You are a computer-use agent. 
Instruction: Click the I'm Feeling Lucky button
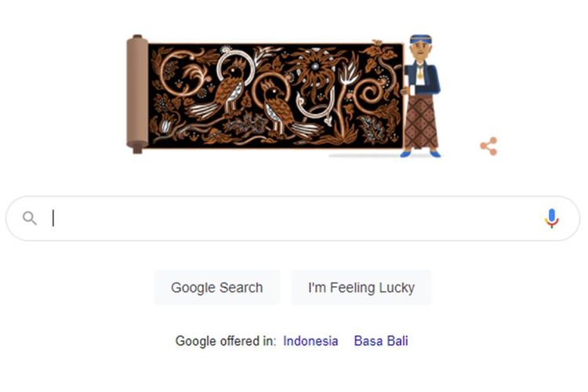tap(361, 288)
